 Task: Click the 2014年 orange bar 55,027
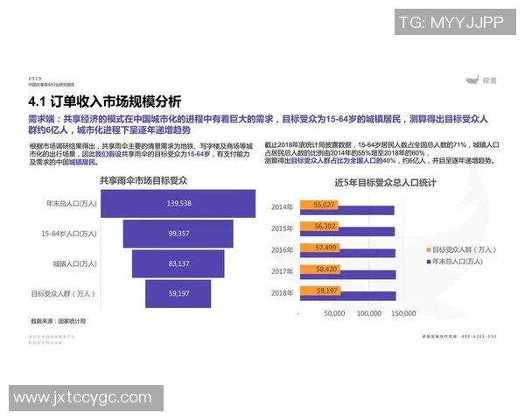(319, 205)
